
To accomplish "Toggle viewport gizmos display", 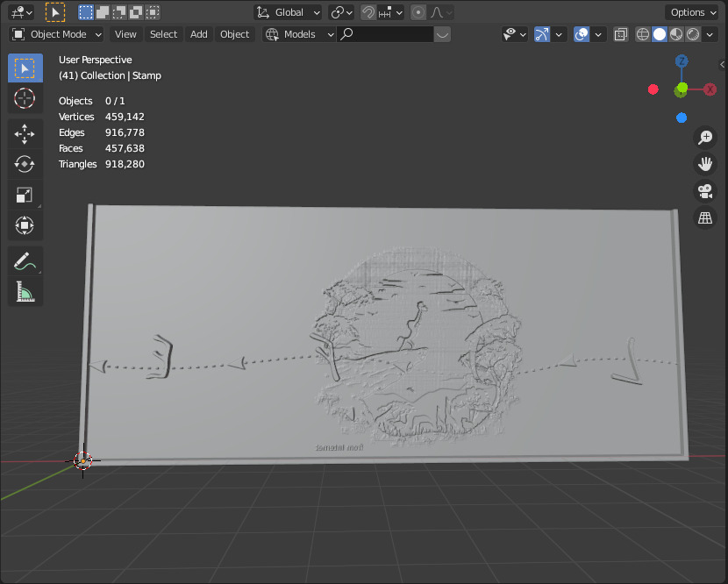I will click(542, 34).
